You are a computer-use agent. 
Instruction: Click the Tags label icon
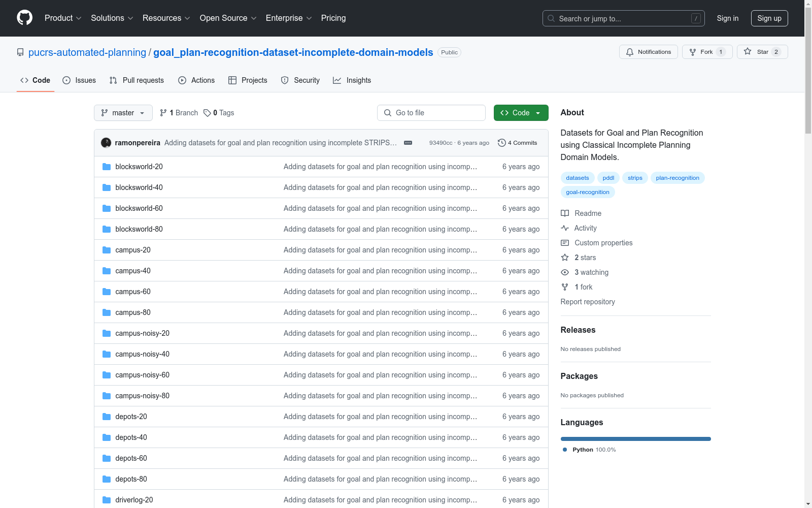coord(207,113)
